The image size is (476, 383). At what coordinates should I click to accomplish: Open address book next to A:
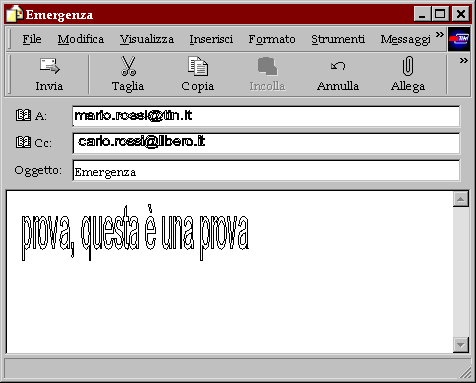(23, 115)
